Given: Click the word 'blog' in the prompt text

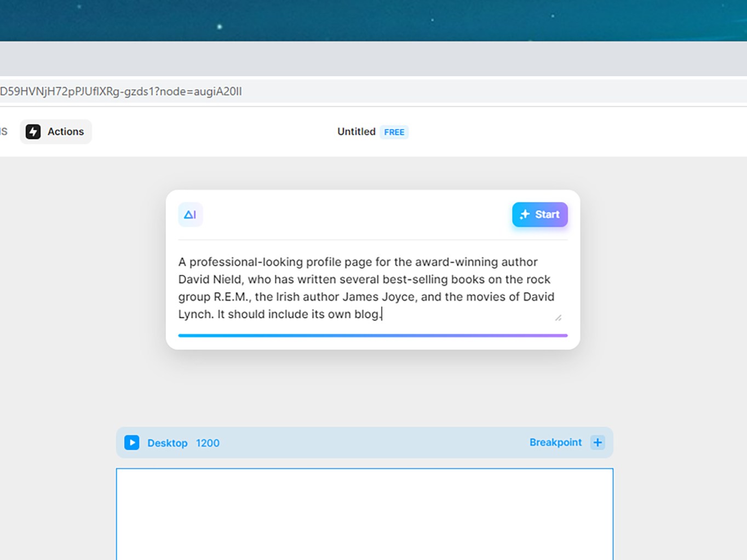Looking at the screenshot, I should 366,314.
